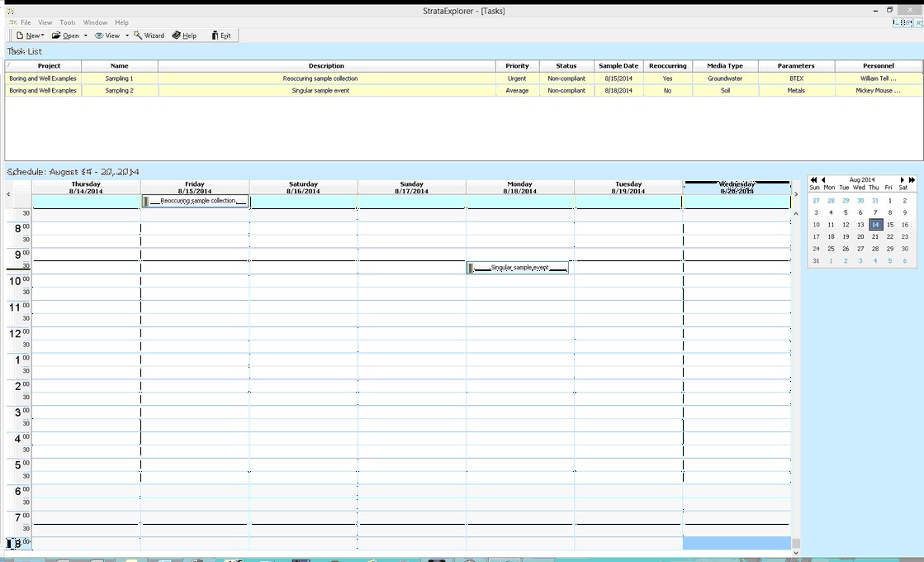Viewport: 924px width, 562px height.
Task: Click the New document toolbar icon
Action: coord(20,36)
